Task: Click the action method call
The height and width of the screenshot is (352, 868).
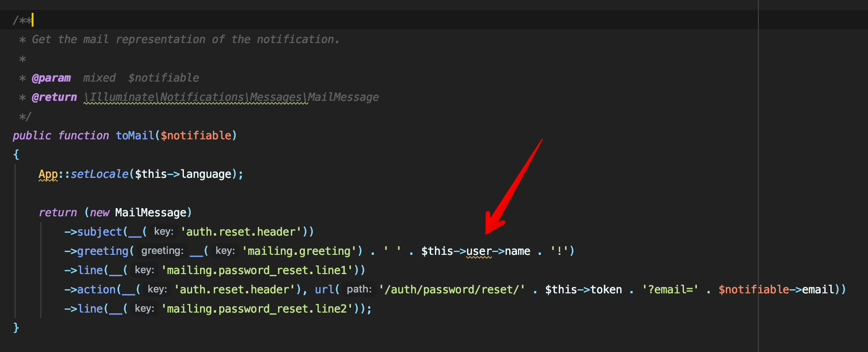Action: (96, 290)
